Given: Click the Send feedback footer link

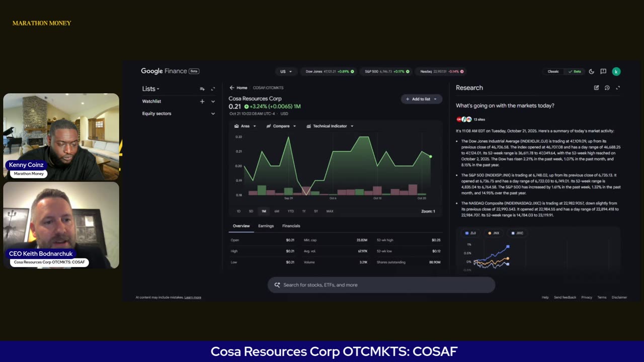Looking at the screenshot, I should pyautogui.click(x=565, y=298).
